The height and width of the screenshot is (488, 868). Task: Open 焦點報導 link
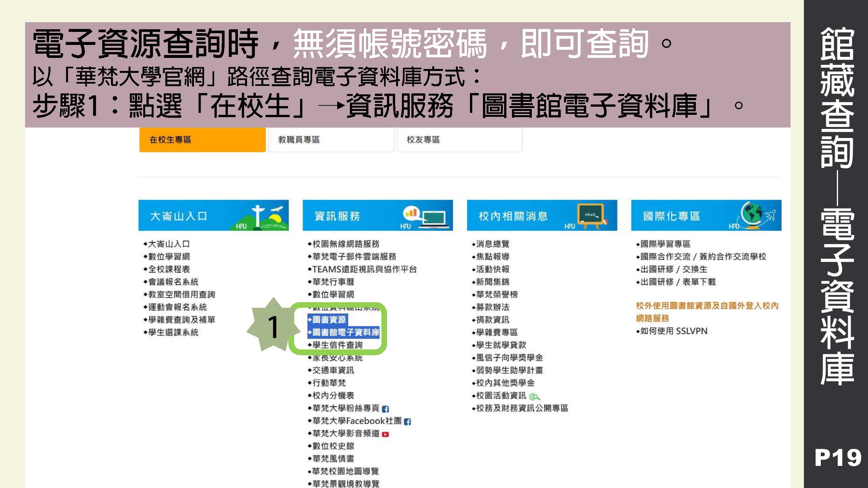(493, 257)
